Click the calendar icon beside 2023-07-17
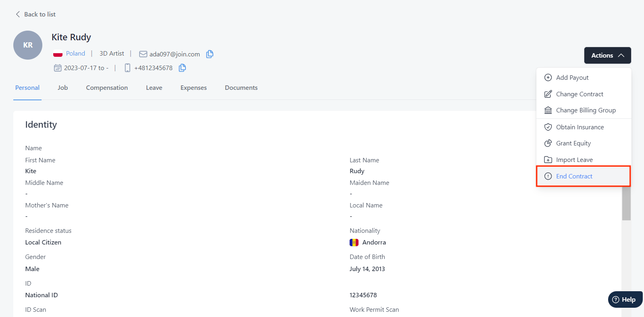 (58, 68)
